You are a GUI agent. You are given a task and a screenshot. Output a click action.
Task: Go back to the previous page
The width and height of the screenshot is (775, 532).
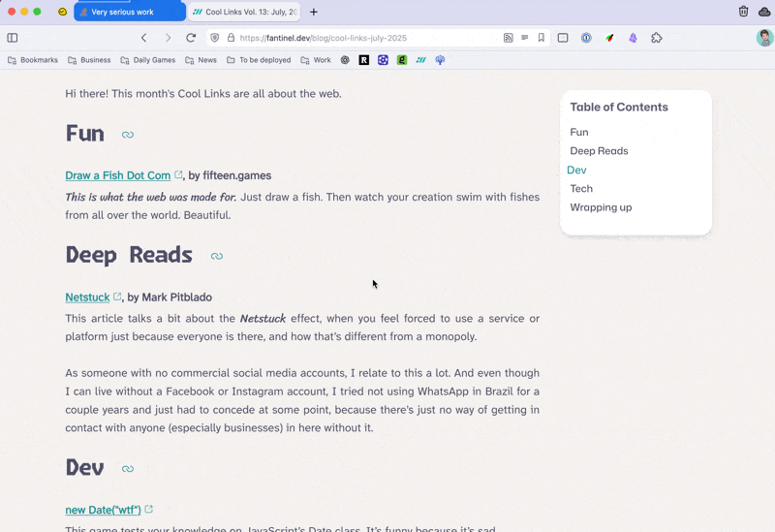point(143,38)
